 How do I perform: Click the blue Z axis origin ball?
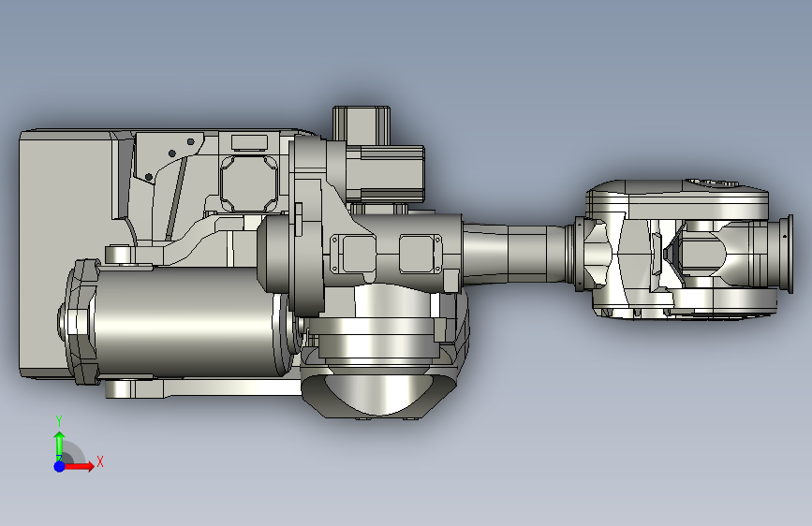60,466
